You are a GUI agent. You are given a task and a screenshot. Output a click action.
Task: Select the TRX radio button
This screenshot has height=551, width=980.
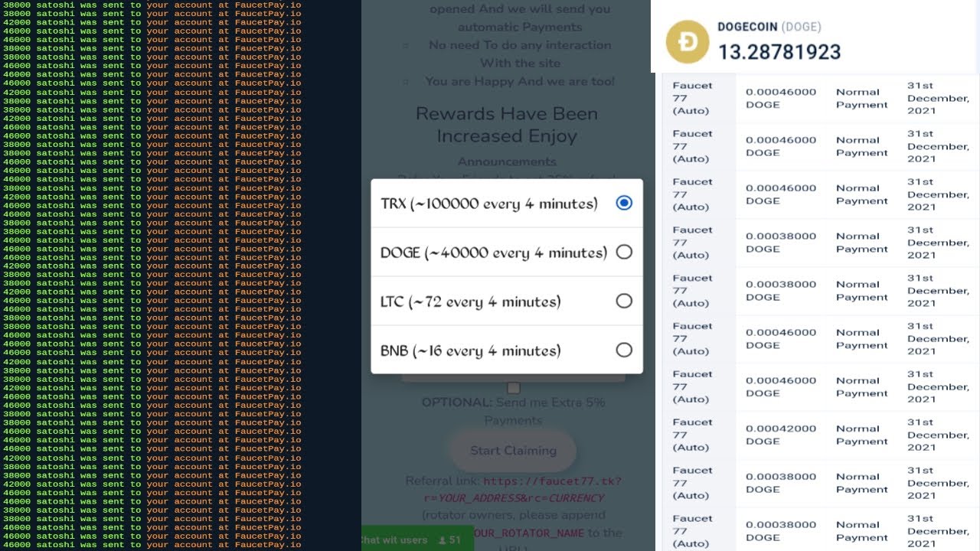point(624,203)
